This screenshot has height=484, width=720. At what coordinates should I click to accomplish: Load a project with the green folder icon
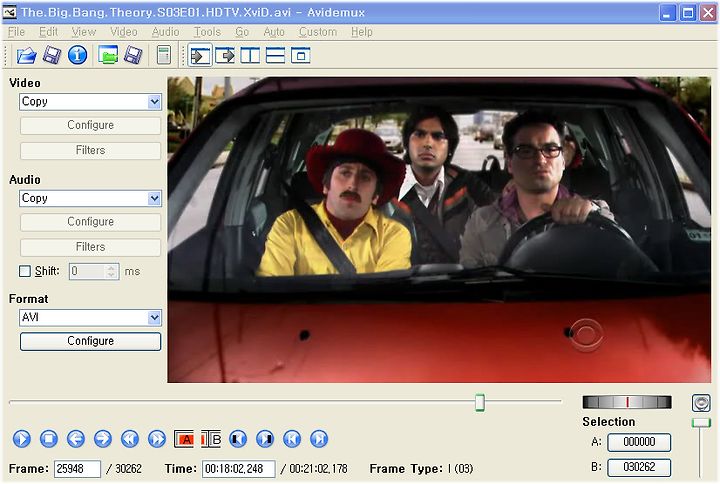(x=108, y=55)
